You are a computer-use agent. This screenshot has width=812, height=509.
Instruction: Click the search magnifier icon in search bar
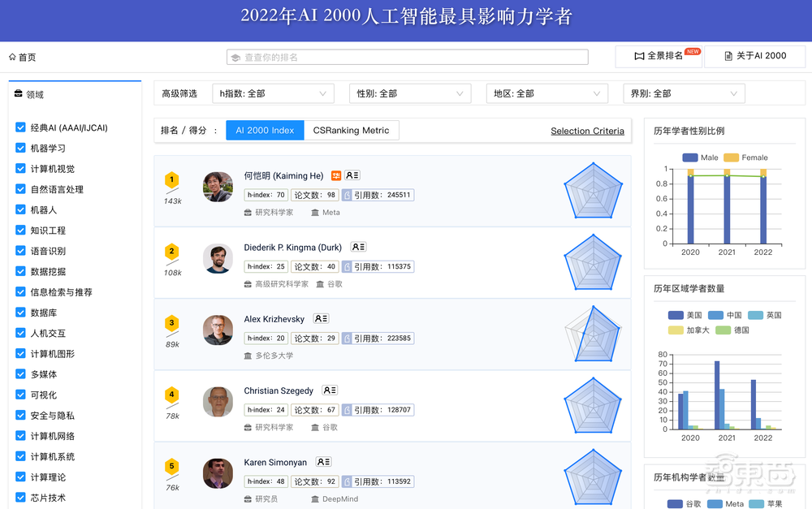click(x=236, y=57)
